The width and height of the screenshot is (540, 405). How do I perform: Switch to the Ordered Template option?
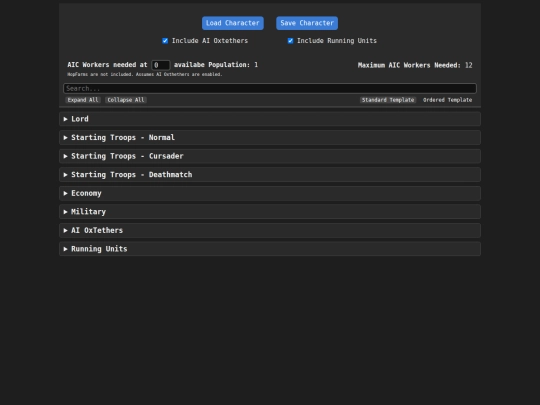click(447, 100)
